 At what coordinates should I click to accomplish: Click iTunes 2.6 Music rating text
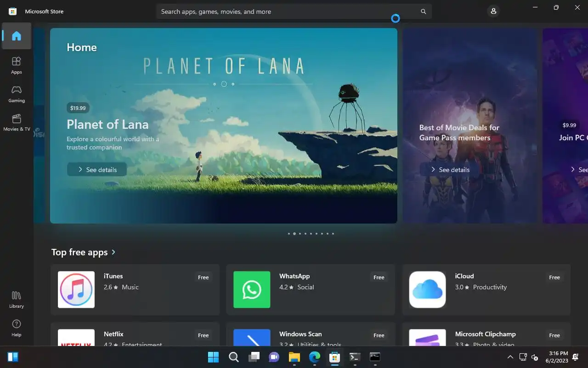point(121,287)
